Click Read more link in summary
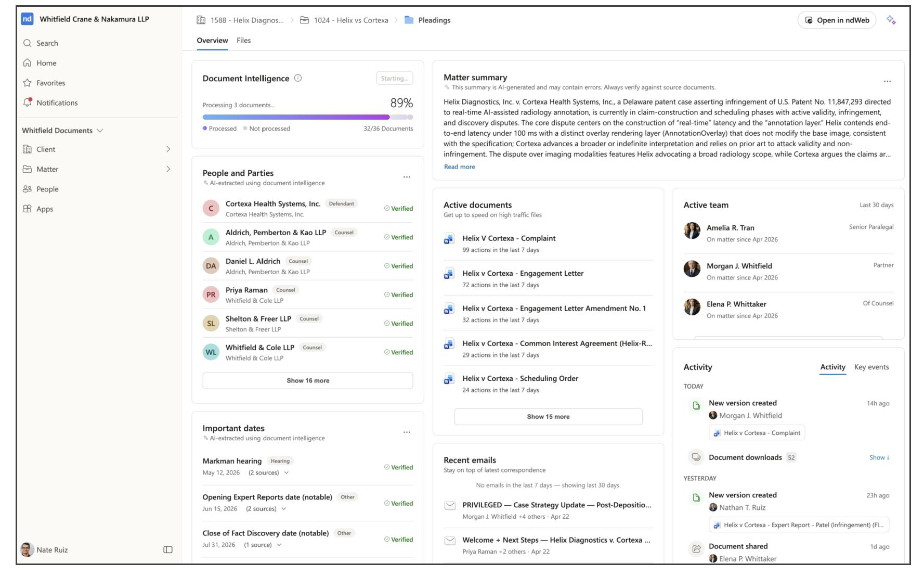The height and width of the screenshot is (576, 924). point(459,167)
